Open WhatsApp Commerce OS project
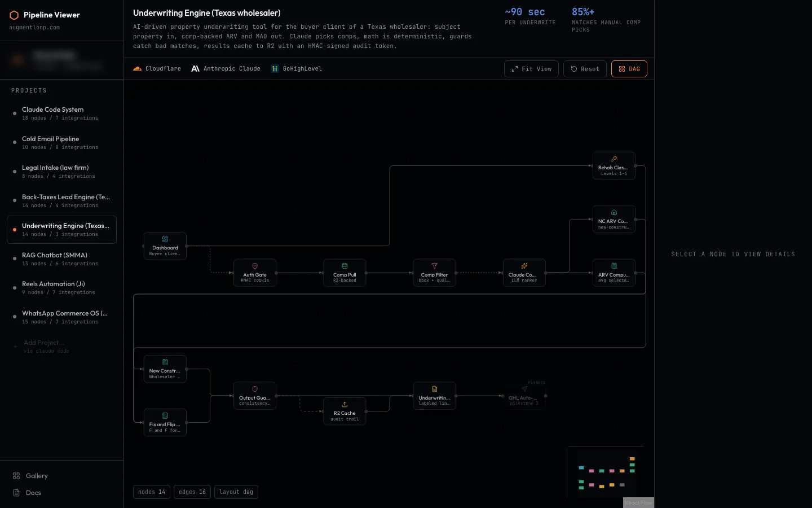 point(61,317)
